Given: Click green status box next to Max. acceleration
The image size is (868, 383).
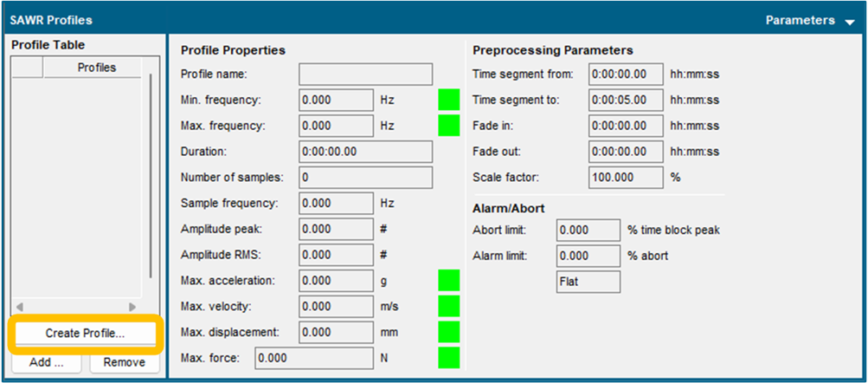Looking at the screenshot, I should point(449,281).
